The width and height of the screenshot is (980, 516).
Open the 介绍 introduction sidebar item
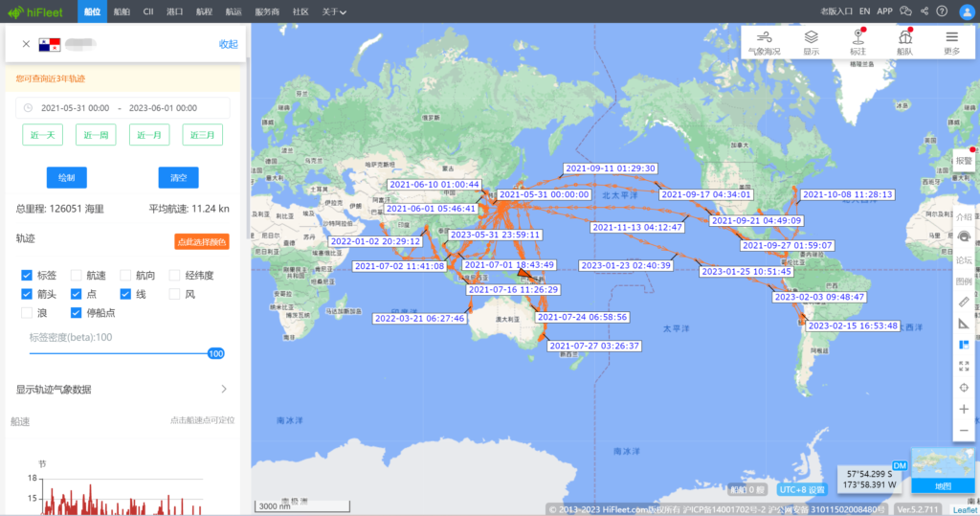[964, 217]
